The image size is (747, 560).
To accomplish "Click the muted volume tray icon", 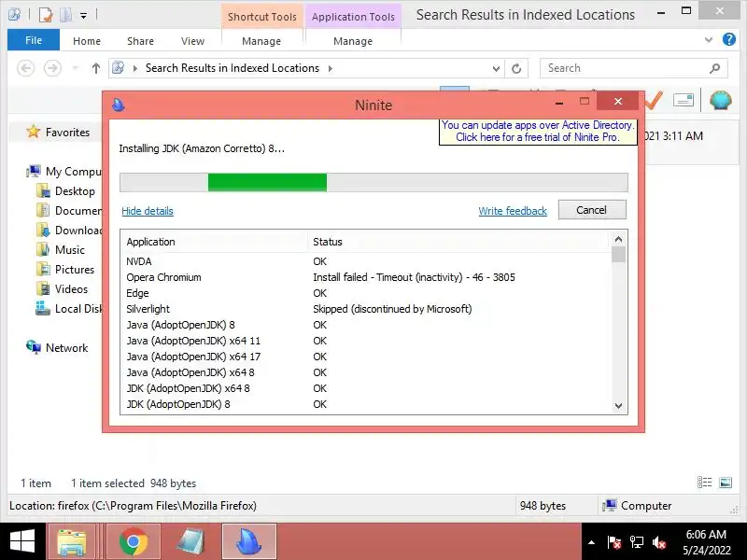I will 659,542.
